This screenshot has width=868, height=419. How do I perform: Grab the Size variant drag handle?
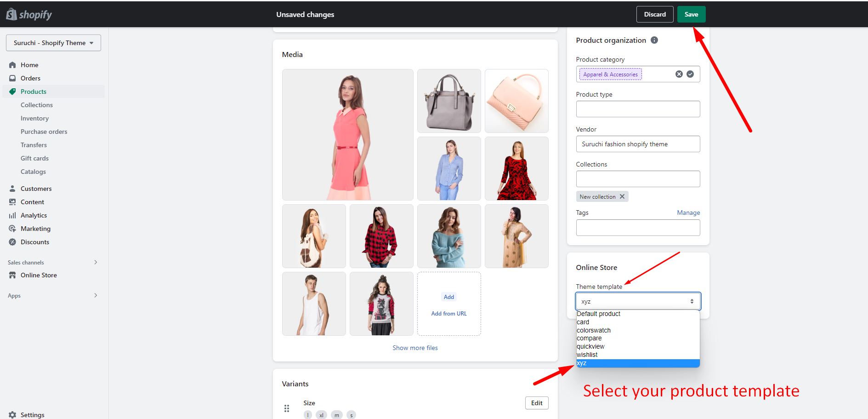pyautogui.click(x=287, y=408)
